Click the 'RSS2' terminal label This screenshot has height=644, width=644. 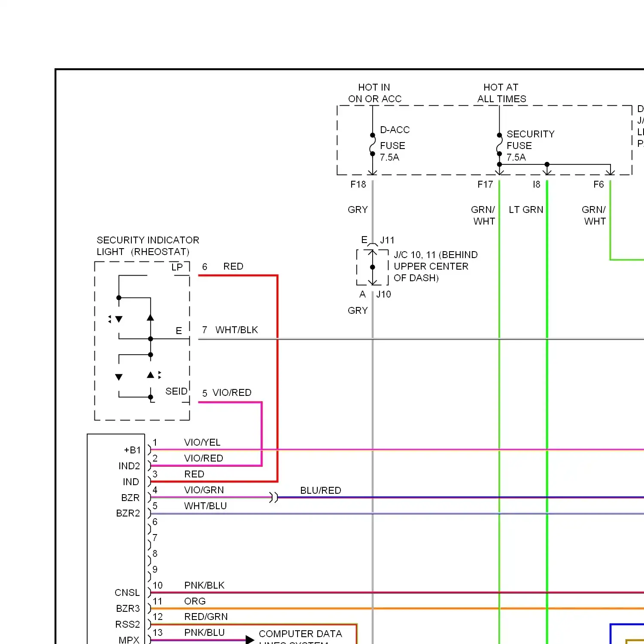(x=128, y=624)
